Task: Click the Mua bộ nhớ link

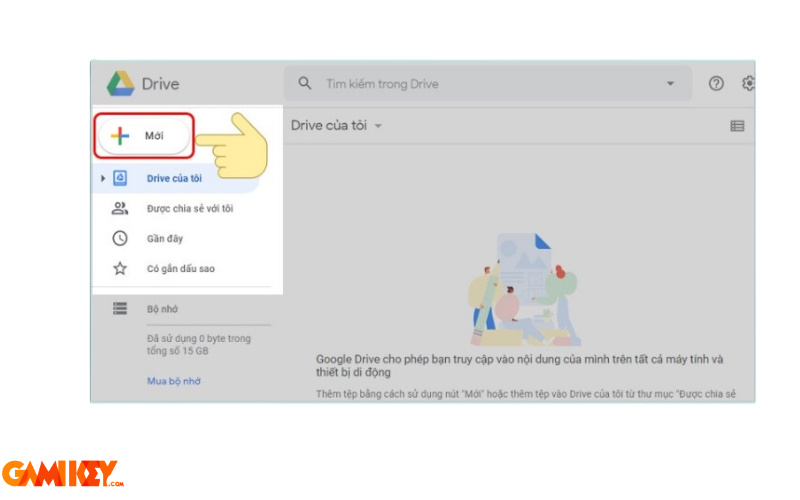Action: click(x=174, y=381)
